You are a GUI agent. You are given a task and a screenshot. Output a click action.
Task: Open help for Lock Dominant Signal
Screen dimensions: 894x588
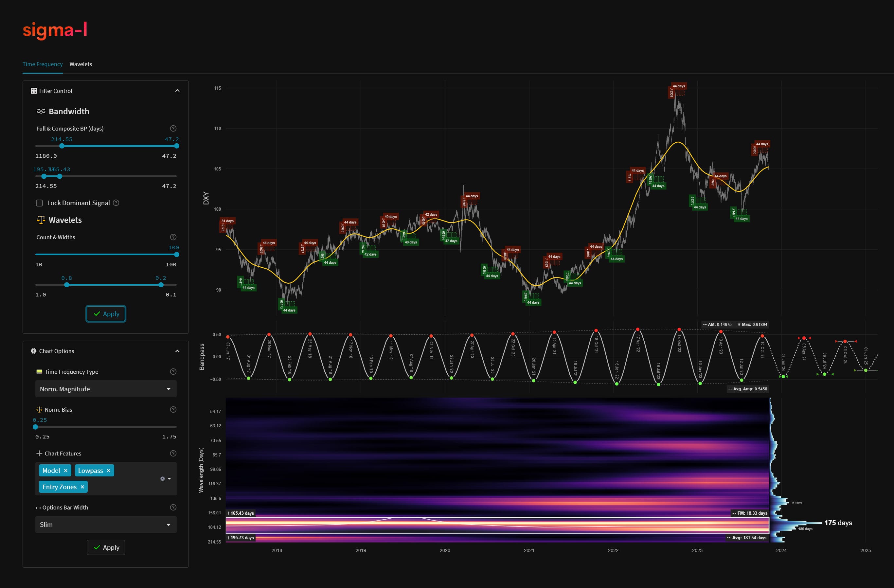click(116, 203)
